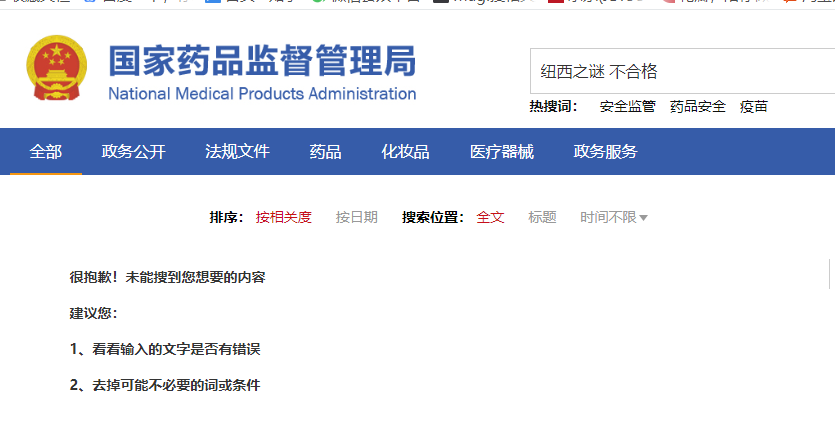Select hot search word 疫苗
Screen dimensions: 835x423
[x=754, y=107]
